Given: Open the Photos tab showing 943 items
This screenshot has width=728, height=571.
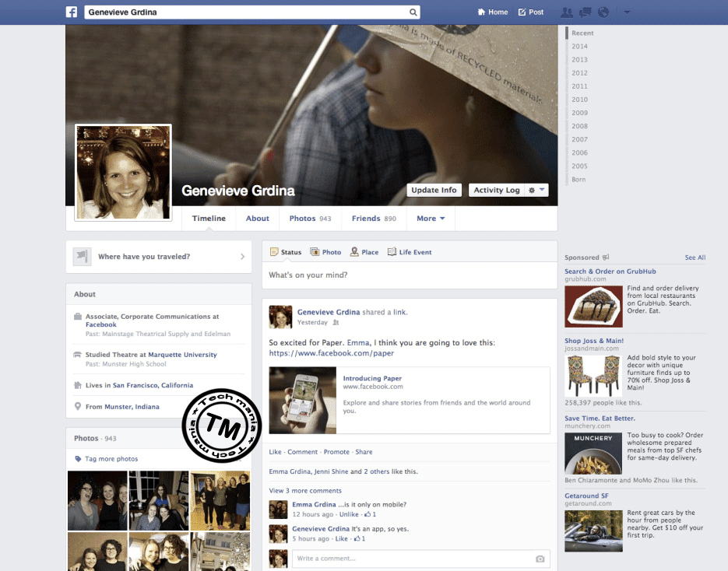Looking at the screenshot, I should (310, 218).
